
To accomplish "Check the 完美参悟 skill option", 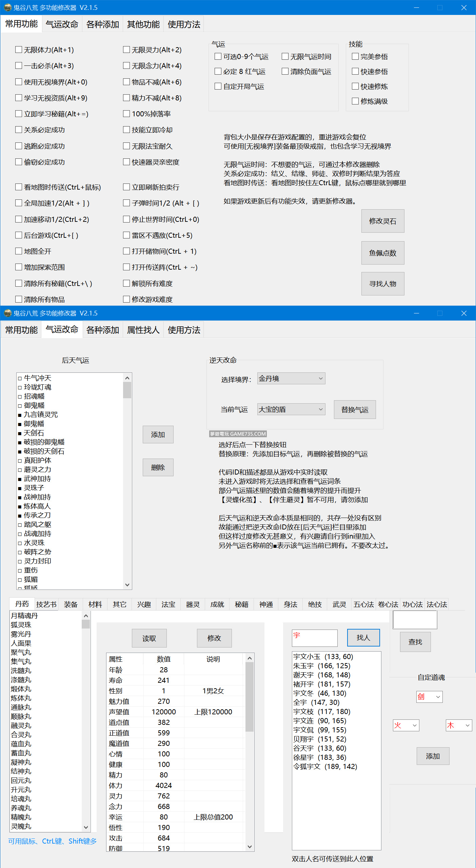I will click(355, 57).
